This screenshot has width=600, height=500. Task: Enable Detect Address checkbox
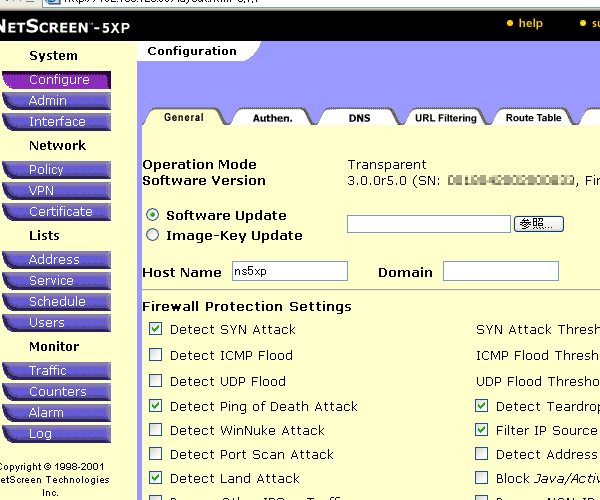(x=481, y=454)
